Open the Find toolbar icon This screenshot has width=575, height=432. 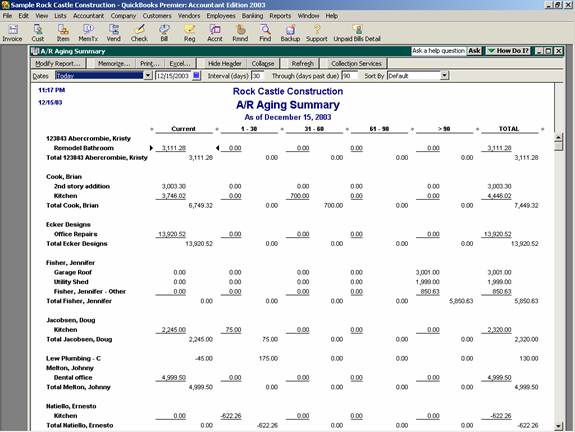point(265,33)
